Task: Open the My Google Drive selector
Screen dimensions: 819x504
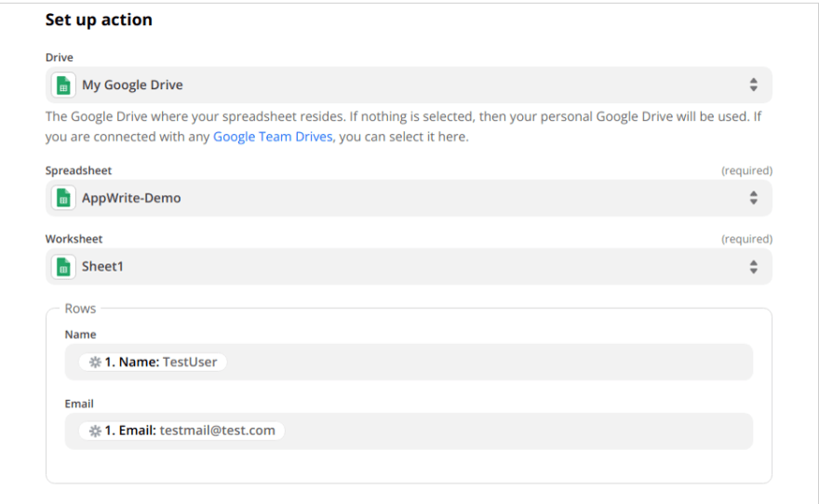Action: coord(409,85)
